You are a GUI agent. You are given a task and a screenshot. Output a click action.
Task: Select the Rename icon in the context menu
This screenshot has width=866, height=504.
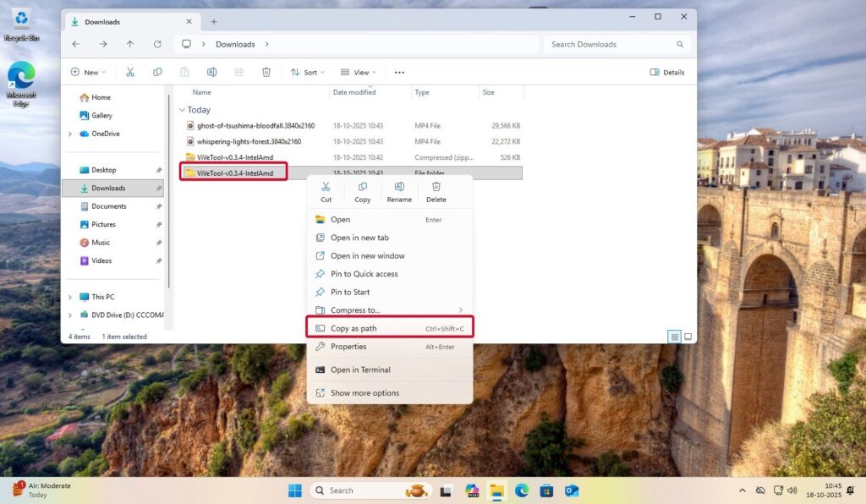[399, 189]
